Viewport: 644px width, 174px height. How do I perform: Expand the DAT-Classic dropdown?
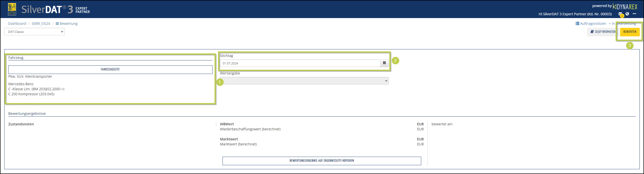point(34,32)
